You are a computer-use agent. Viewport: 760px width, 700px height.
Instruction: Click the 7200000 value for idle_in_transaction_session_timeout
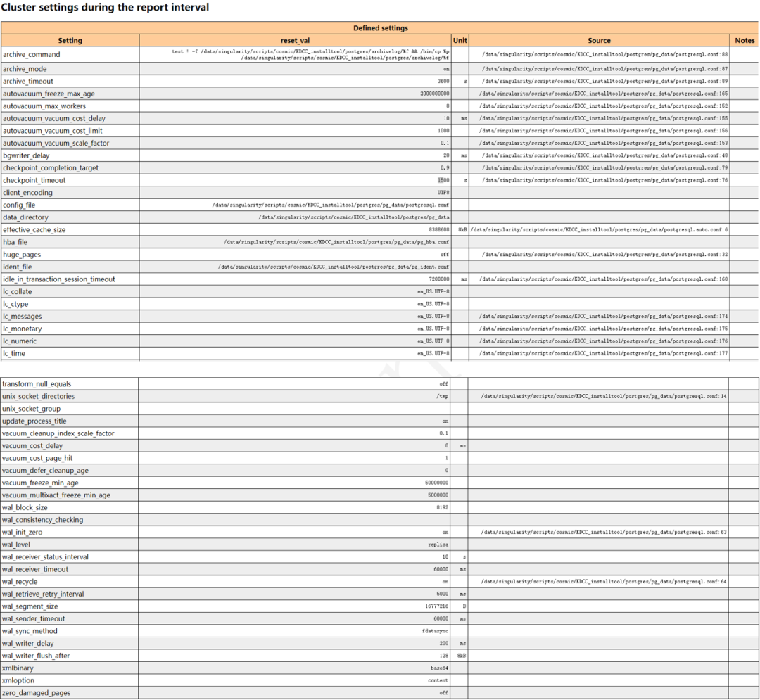click(x=439, y=279)
